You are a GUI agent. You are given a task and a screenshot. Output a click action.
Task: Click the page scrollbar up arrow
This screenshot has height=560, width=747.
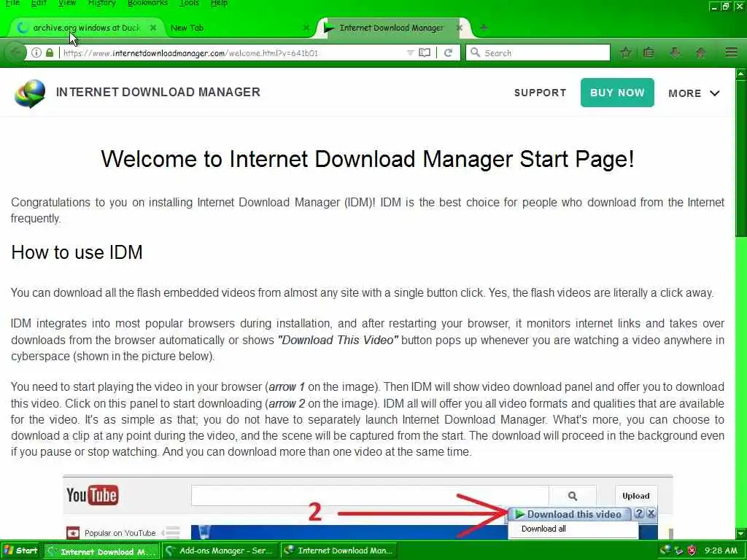[x=741, y=74]
